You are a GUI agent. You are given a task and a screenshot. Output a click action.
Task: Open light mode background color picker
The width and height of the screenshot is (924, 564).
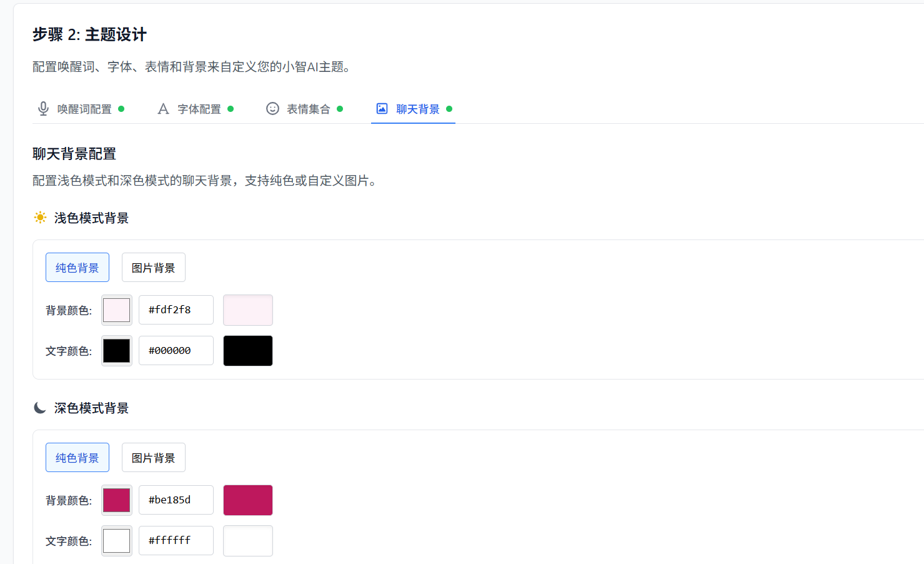117,310
